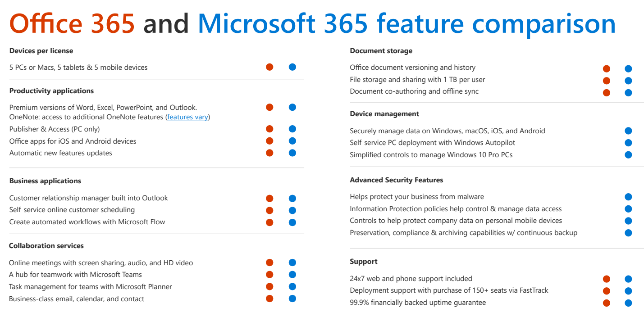Click the Document storage section heading
This screenshot has height=317, width=644.
[x=381, y=51]
